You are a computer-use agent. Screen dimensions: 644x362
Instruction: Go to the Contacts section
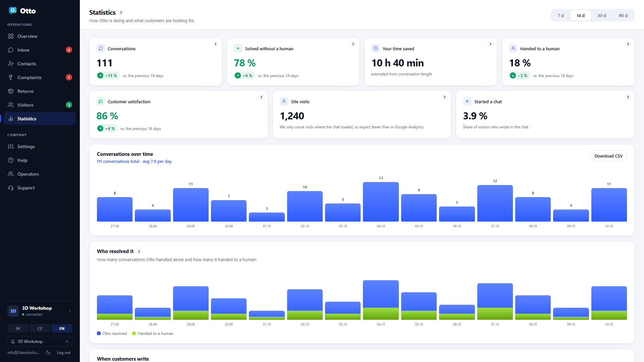point(40,64)
